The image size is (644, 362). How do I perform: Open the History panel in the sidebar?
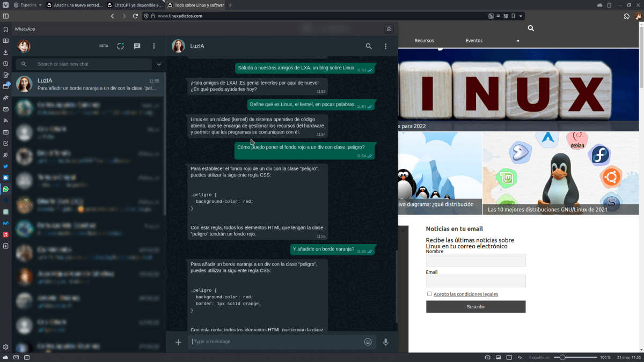(x=5, y=64)
